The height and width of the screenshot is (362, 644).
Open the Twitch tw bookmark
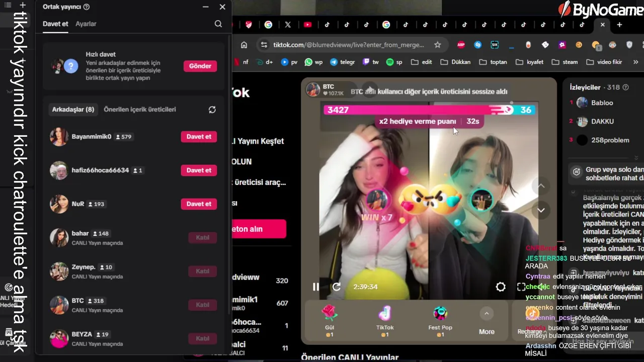tap(371, 62)
